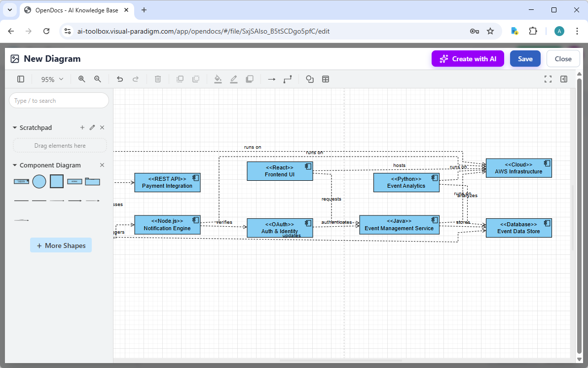Click the Insert Table icon

325,79
